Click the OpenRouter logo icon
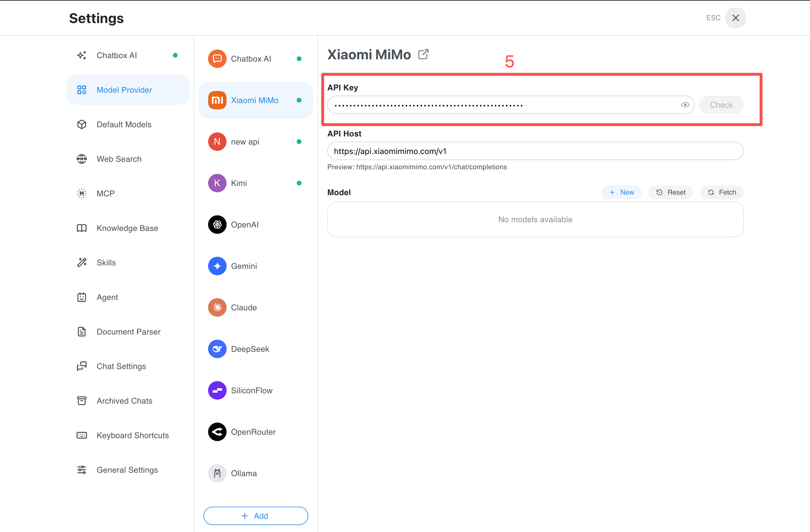Viewport: 810px width, 532px height. pos(217,432)
